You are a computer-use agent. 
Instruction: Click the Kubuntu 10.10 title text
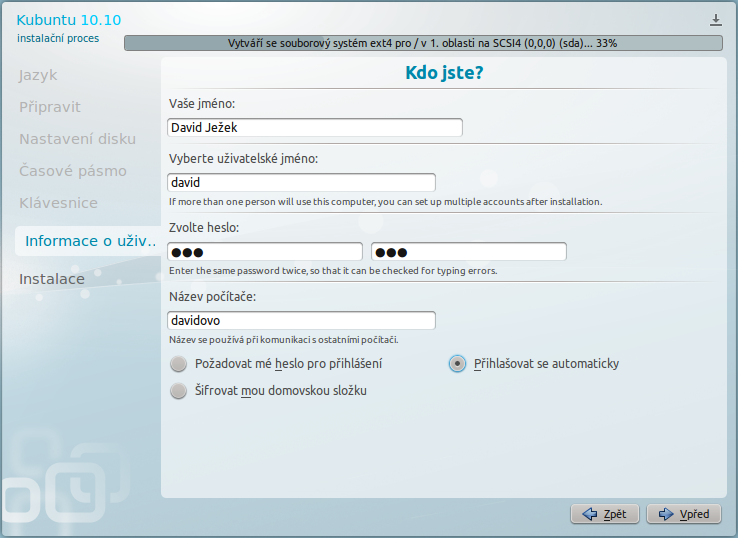tap(69, 20)
